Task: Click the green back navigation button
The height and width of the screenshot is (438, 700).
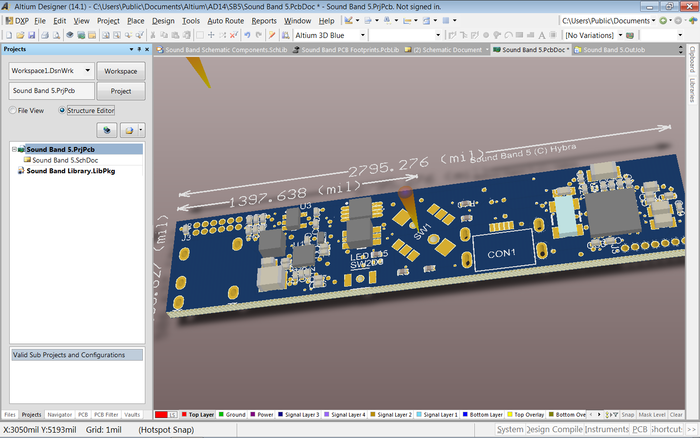Action: (x=663, y=21)
